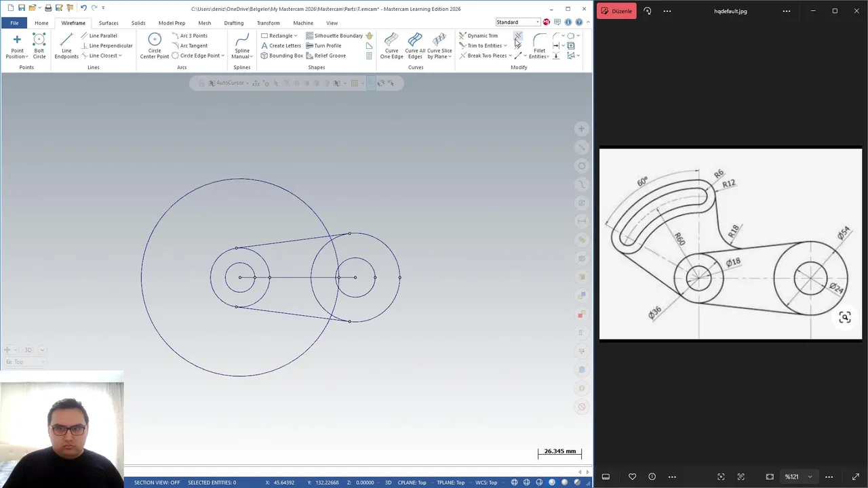
Task: Pick the Arc 3 Points tool
Action: click(x=190, y=35)
